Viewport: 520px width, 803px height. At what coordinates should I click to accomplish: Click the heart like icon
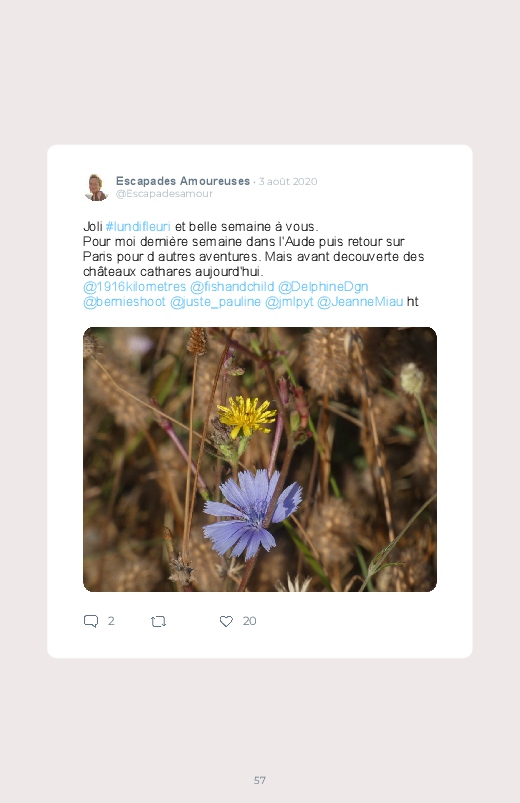(x=226, y=621)
